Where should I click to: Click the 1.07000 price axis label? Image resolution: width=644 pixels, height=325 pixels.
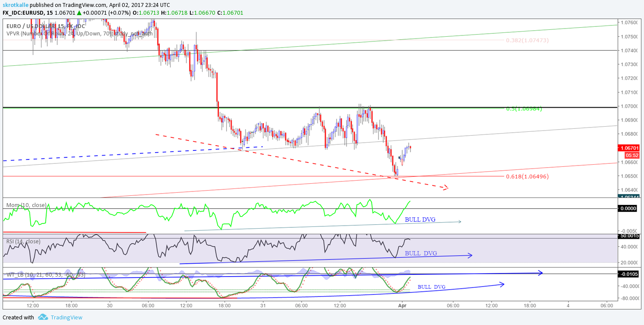point(629,106)
